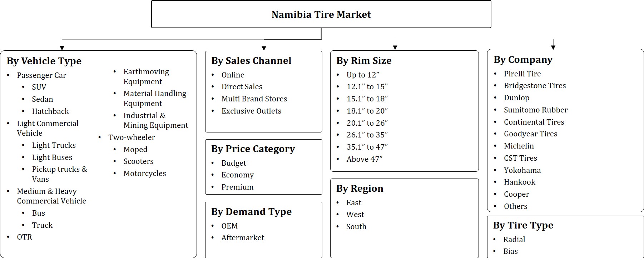This screenshot has width=644, height=261.
Task: Select Bridgestone Tires in company list
Action: tap(535, 86)
